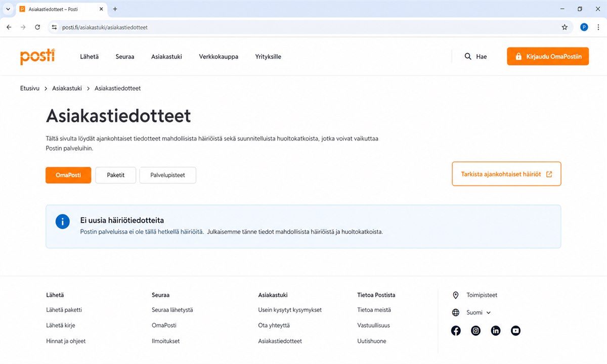View site information icon in address bar
607x364 pixels.
55,27
